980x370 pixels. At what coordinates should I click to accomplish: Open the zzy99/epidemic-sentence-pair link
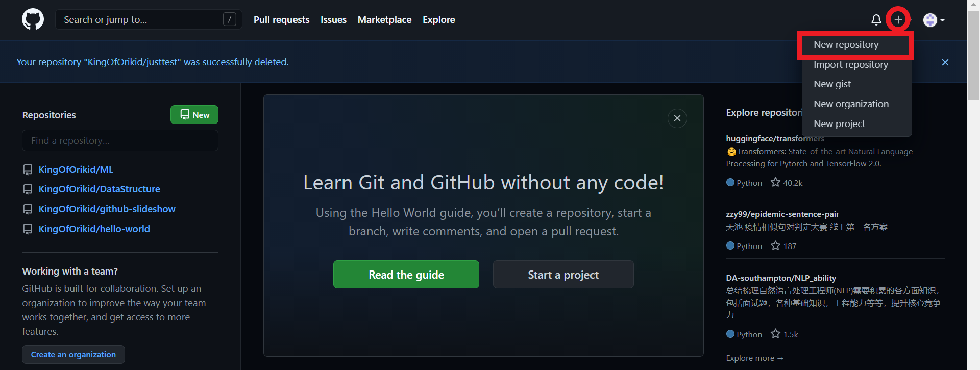782,214
